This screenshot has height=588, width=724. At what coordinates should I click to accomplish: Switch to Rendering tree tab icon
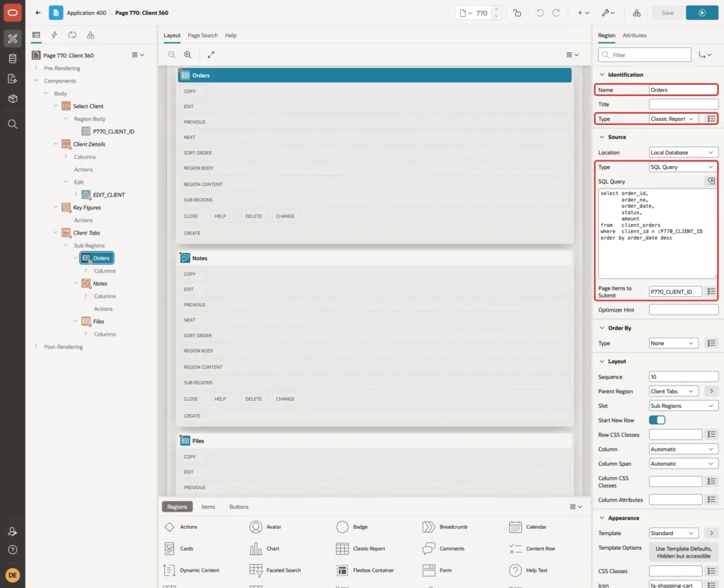pos(36,35)
